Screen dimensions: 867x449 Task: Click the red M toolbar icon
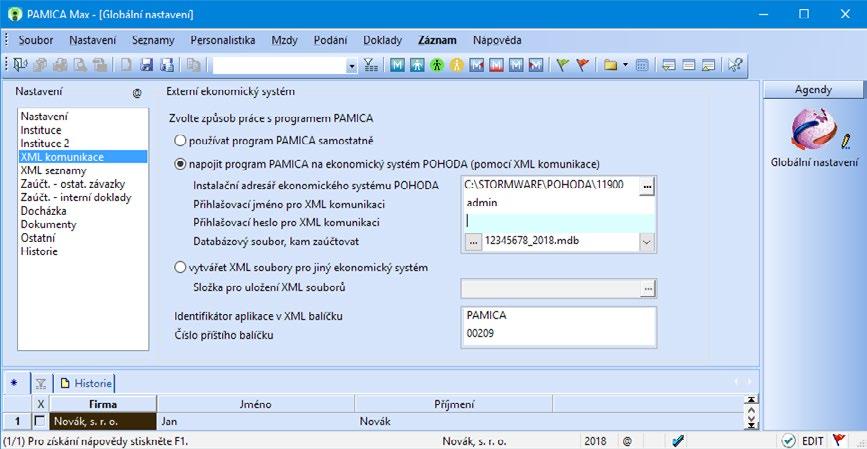(x=496, y=65)
